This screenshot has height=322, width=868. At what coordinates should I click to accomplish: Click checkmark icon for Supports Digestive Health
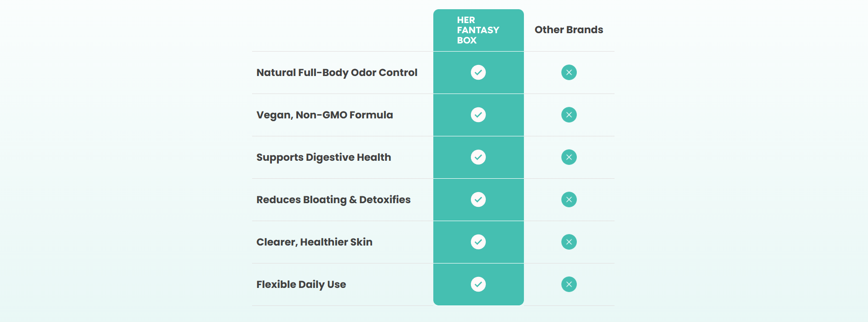click(x=478, y=157)
